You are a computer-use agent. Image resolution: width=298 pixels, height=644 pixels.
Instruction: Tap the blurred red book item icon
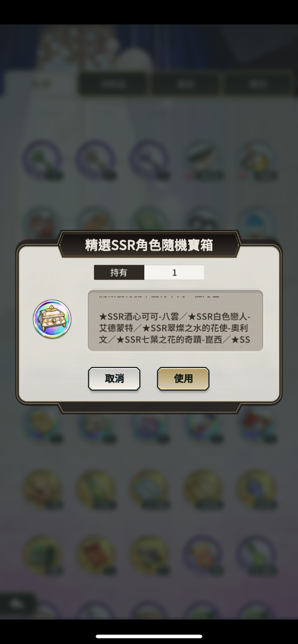click(95, 554)
